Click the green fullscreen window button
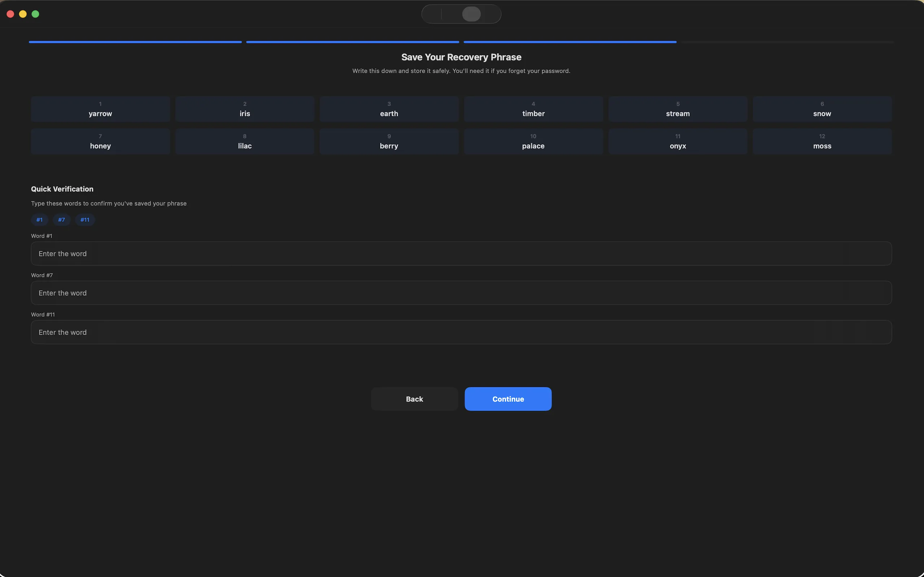The width and height of the screenshot is (924, 577). pyautogui.click(x=35, y=14)
